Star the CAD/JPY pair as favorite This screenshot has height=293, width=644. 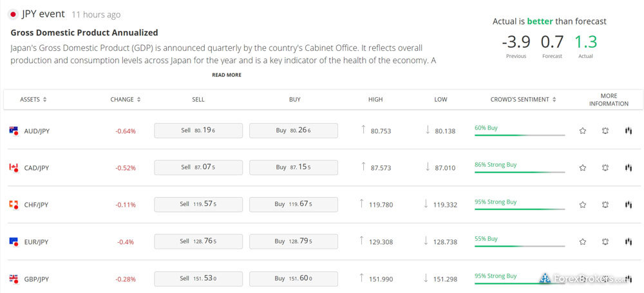click(x=582, y=167)
